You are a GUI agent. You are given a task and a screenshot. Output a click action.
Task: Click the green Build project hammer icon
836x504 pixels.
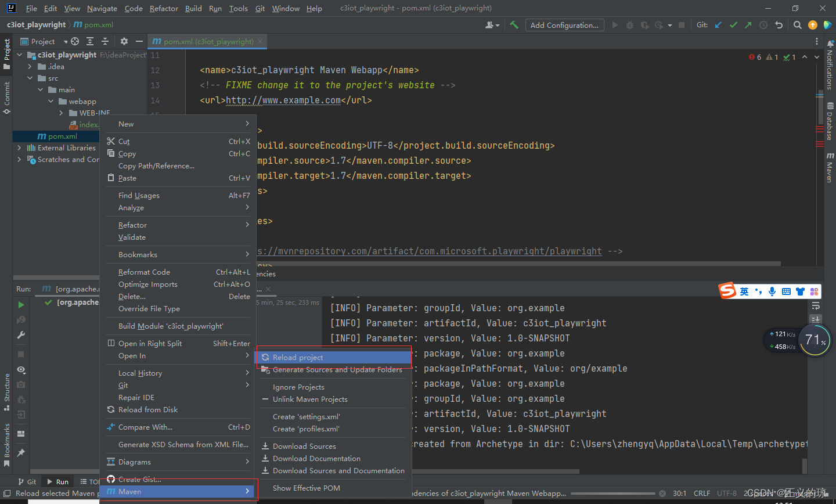tap(514, 25)
